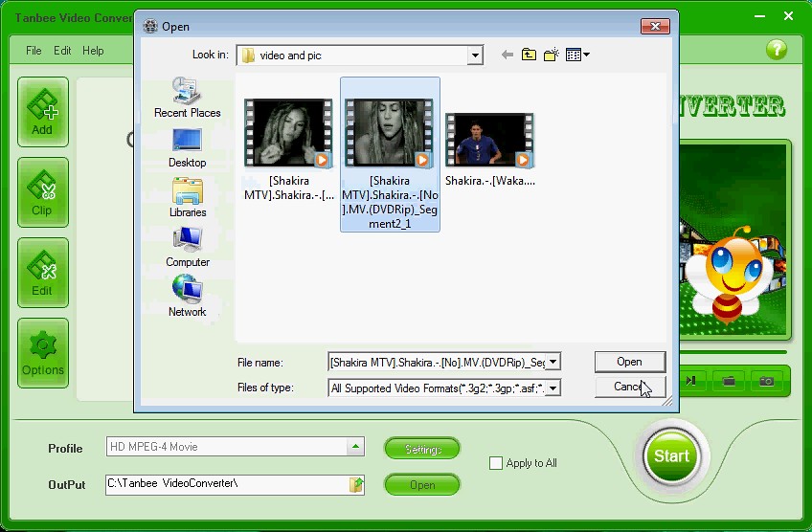Click the next frame playback button

(x=690, y=381)
